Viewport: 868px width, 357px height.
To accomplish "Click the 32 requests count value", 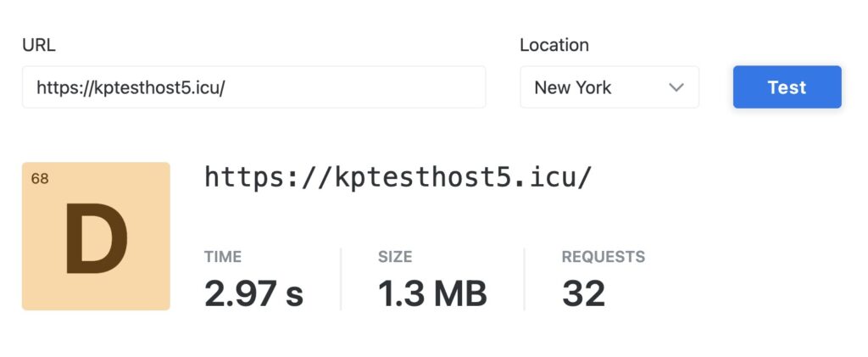I will click(x=583, y=293).
